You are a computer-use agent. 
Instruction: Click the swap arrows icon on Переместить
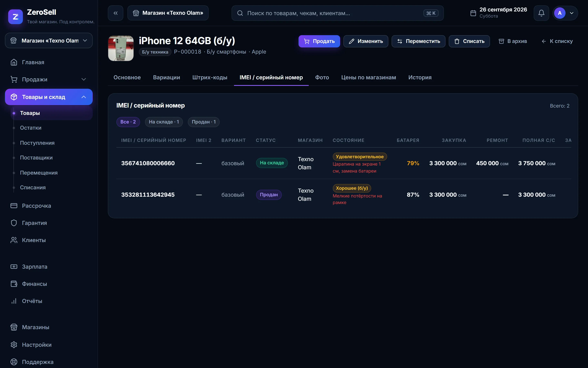pos(400,41)
